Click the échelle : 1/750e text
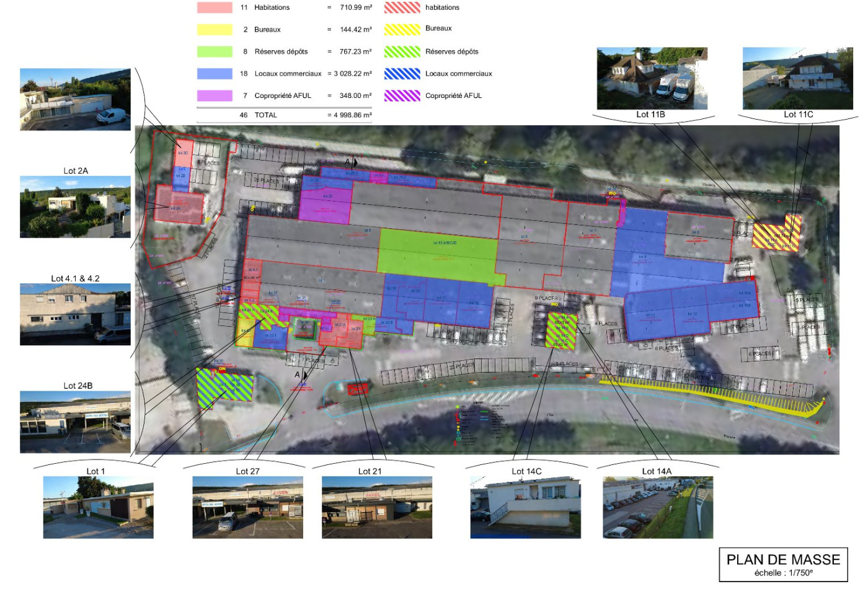 (783, 573)
